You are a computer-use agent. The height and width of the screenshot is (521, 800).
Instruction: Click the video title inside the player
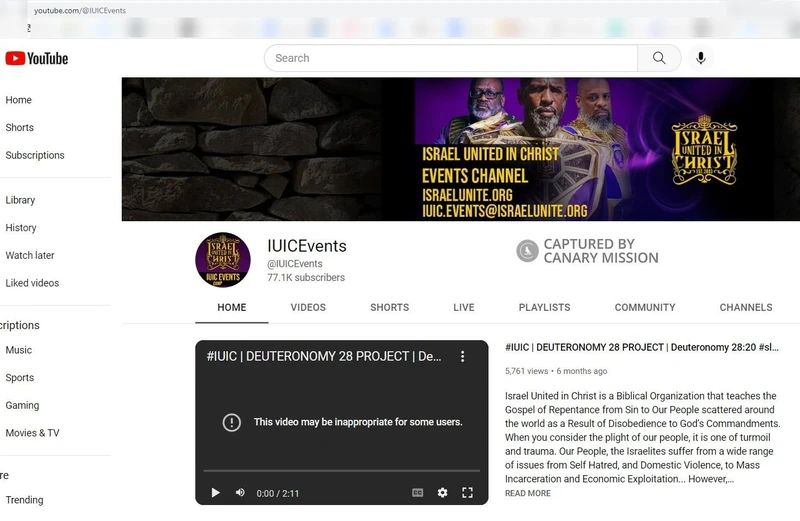pos(324,356)
